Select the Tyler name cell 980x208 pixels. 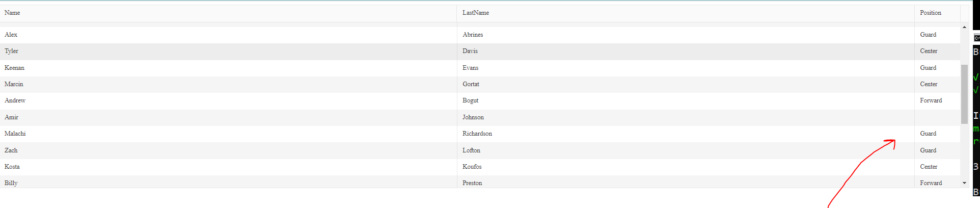[x=228, y=51]
